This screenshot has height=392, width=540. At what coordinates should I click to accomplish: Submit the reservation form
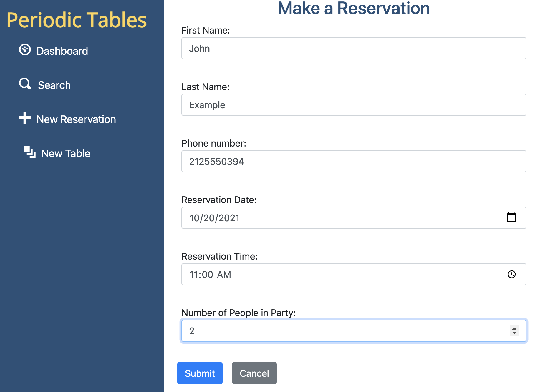(x=200, y=373)
